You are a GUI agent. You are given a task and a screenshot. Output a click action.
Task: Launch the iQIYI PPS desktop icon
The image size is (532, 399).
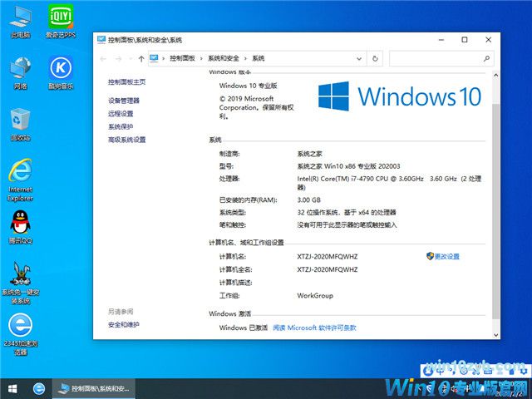(x=61, y=21)
